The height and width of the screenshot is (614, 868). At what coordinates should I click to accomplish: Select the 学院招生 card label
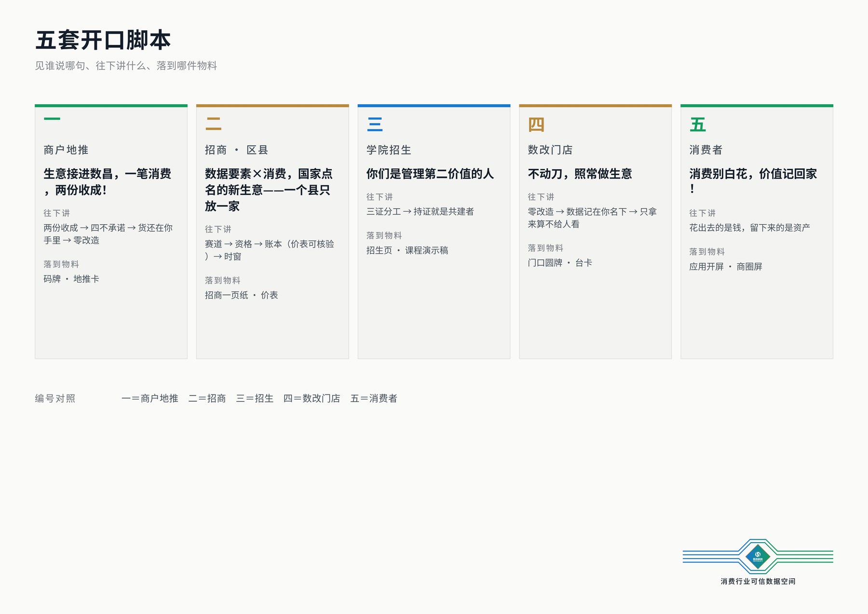[389, 150]
